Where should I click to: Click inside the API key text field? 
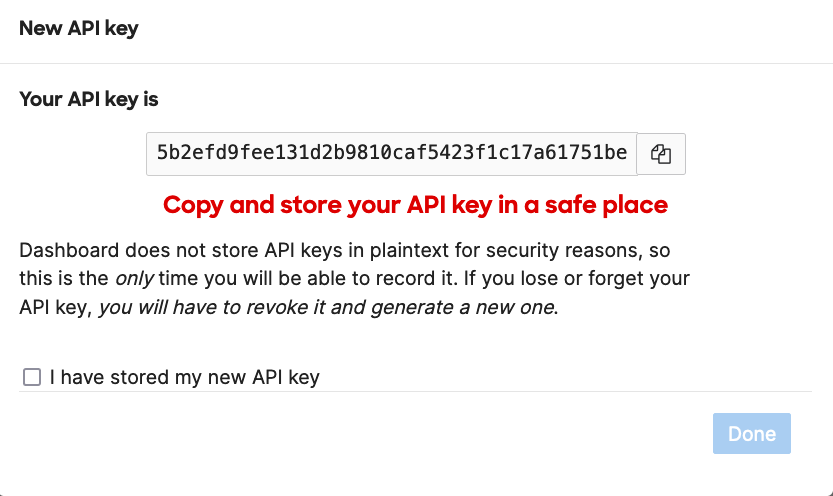(391, 154)
